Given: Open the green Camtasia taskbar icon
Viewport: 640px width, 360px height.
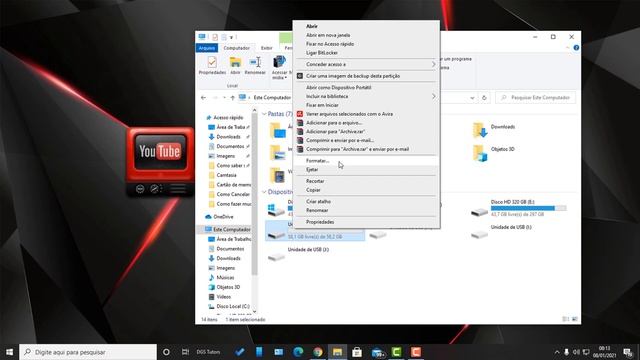Looking at the screenshot, I should pos(396,352).
